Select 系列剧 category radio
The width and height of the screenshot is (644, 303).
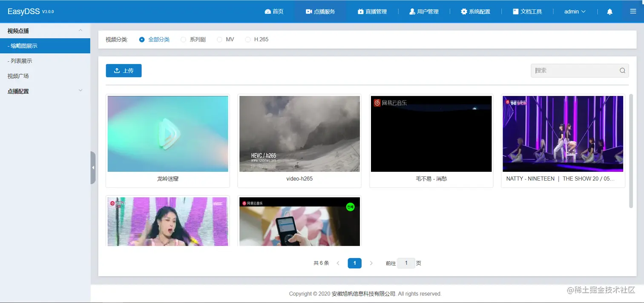click(x=184, y=39)
